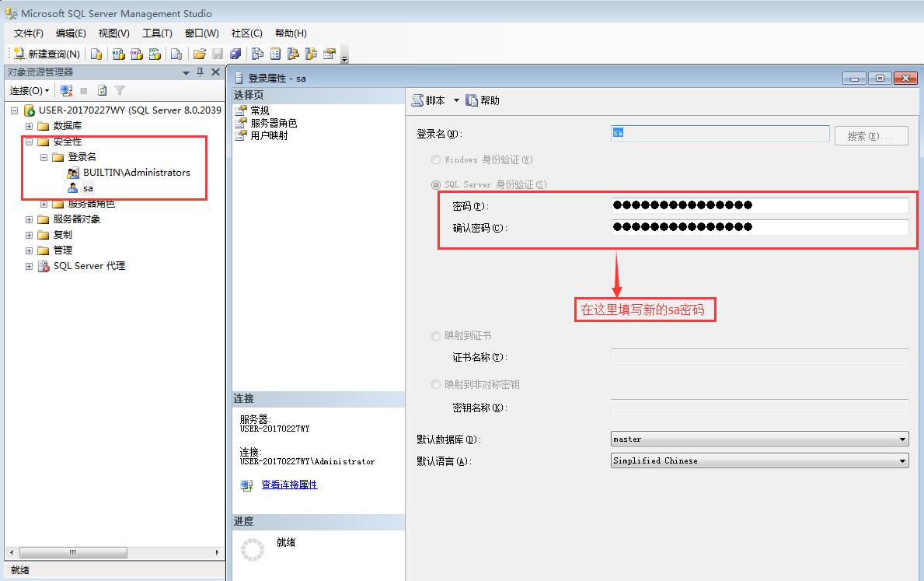Click the 脚本 script button
This screenshot has width=924, height=581.
pos(428,100)
